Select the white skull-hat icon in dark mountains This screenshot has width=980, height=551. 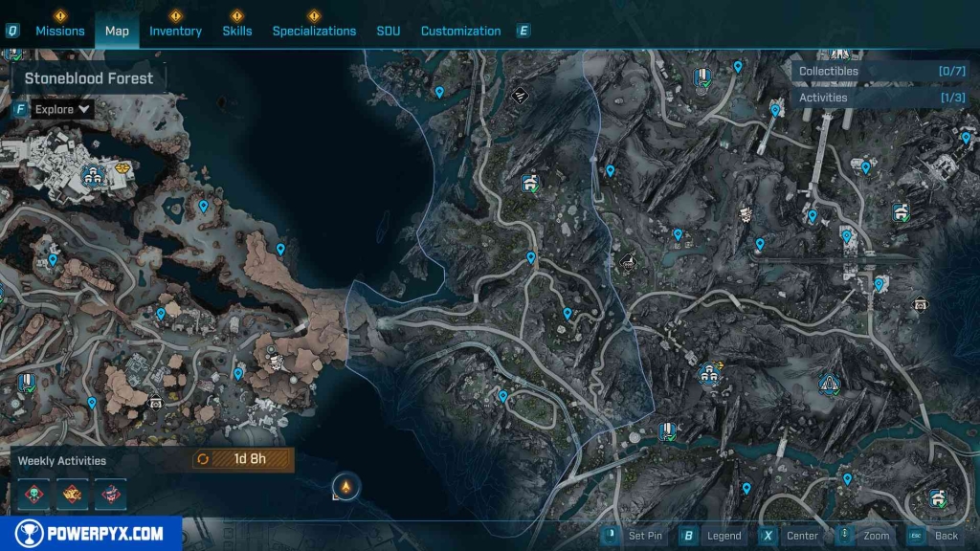pos(745,215)
